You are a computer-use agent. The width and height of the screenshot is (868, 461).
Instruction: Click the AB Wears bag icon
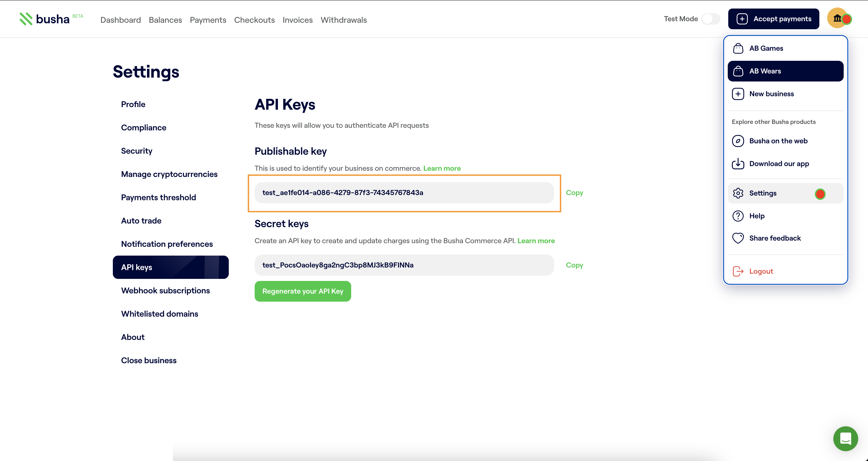(738, 71)
